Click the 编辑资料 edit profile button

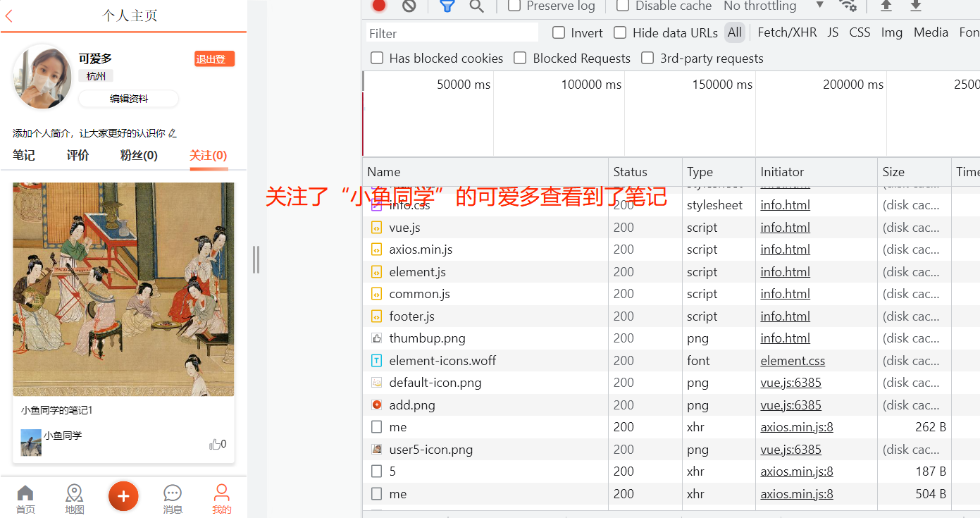[128, 99]
